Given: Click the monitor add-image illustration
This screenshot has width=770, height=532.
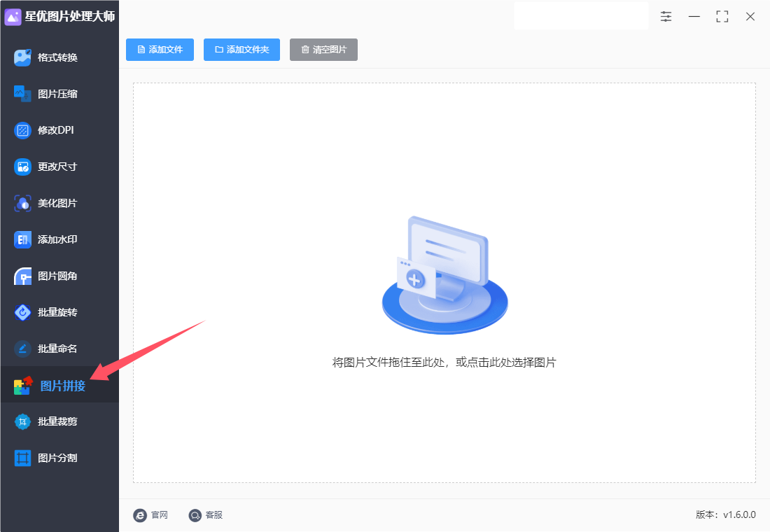Looking at the screenshot, I should [x=445, y=275].
